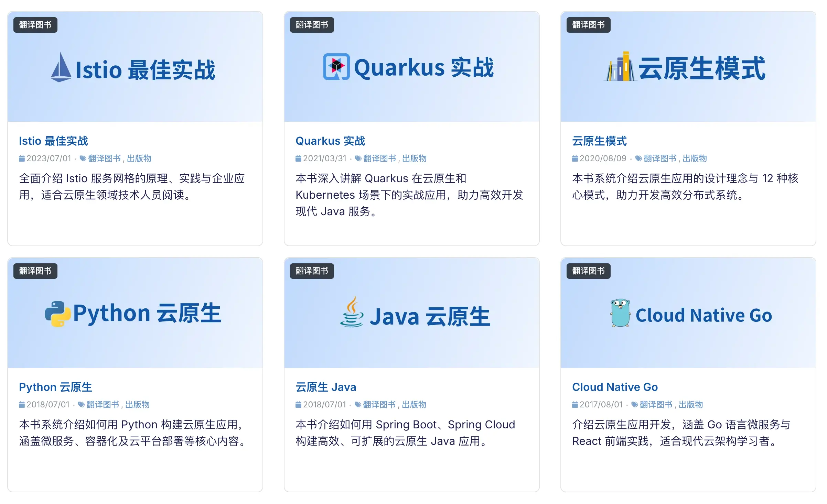The height and width of the screenshot is (504, 827).
Task: Open the 云原生模式 cover banner
Action: pyautogui.click(x=688, y=67)
